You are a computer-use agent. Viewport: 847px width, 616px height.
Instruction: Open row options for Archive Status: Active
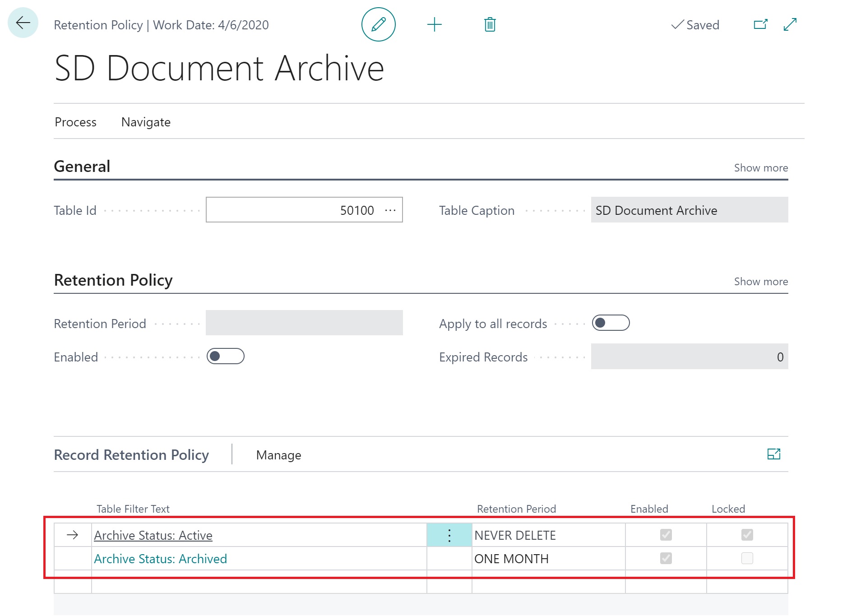(449, 535)
